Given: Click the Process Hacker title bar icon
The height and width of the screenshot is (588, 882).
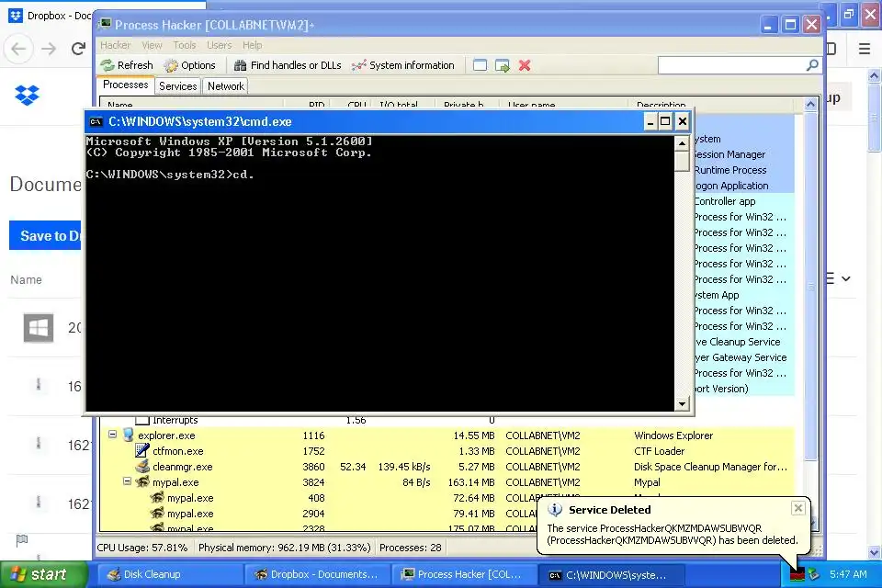Looking at the screenshot, I should pos(105,24).
